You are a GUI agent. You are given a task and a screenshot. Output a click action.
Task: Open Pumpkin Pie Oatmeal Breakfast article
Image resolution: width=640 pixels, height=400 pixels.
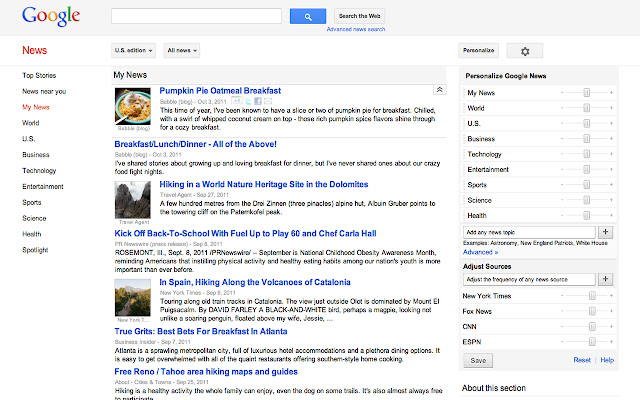(x=220, y=91)
